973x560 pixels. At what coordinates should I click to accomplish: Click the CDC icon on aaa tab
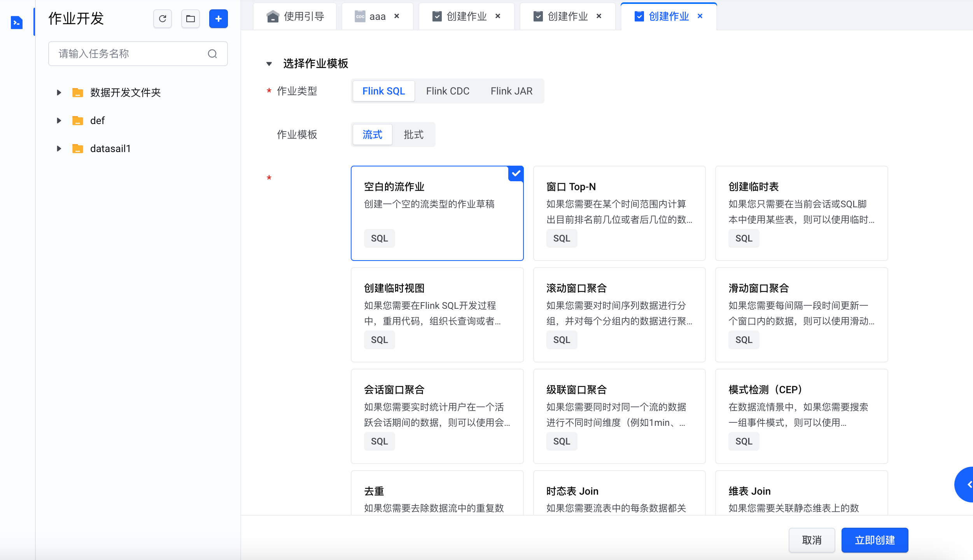360,16
